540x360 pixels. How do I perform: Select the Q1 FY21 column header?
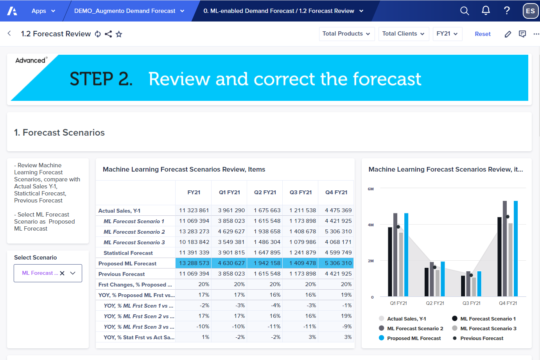[229, 192]
